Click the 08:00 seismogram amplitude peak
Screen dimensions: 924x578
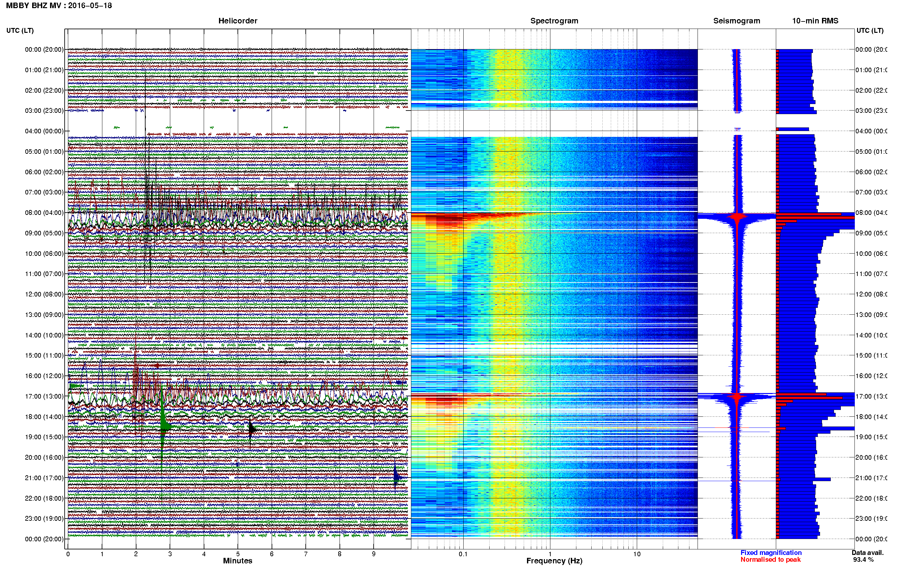(737, 217)
